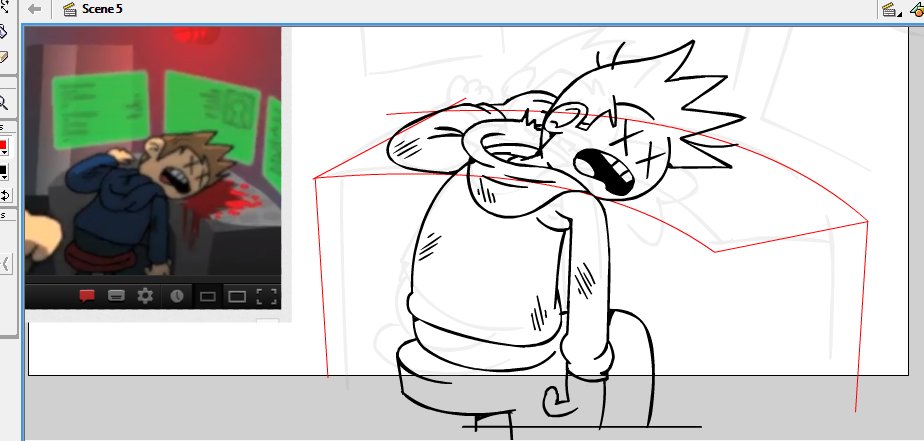Screen dimensions: 924x441
Task: Switch video player to large size
Action: [237, 297]
